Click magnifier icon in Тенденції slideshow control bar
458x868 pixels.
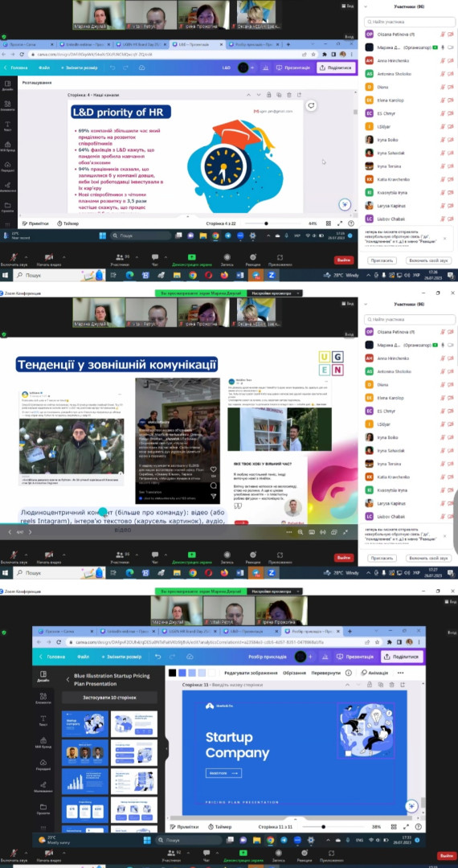[x=301, y=532]
